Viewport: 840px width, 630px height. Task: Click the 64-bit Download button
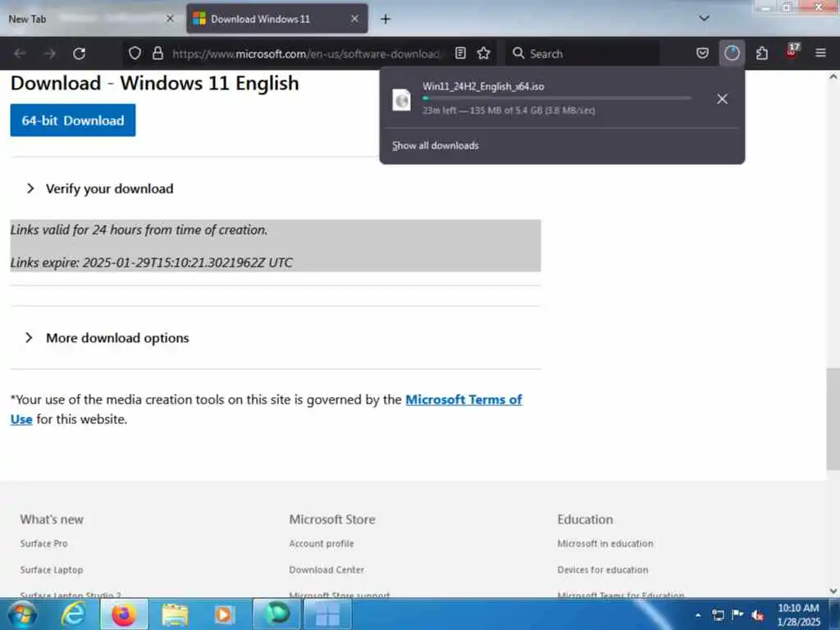73,120
